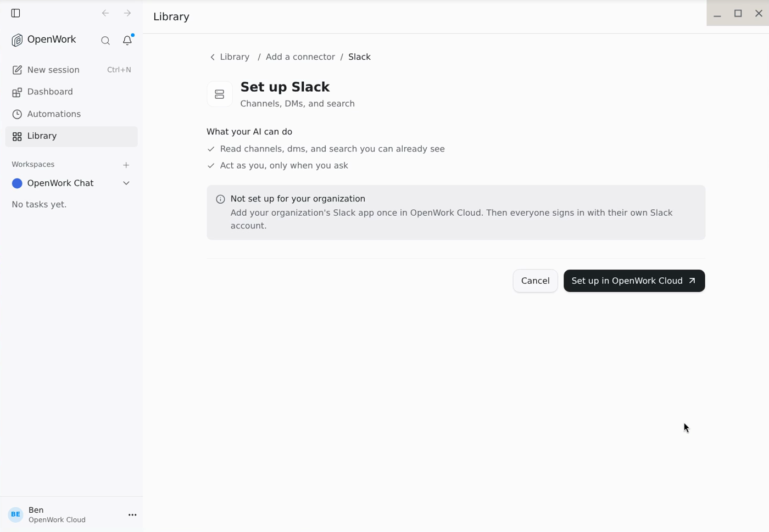Click the BE user avatar
Screen dimensions: 769x532
tap(16, 514)
